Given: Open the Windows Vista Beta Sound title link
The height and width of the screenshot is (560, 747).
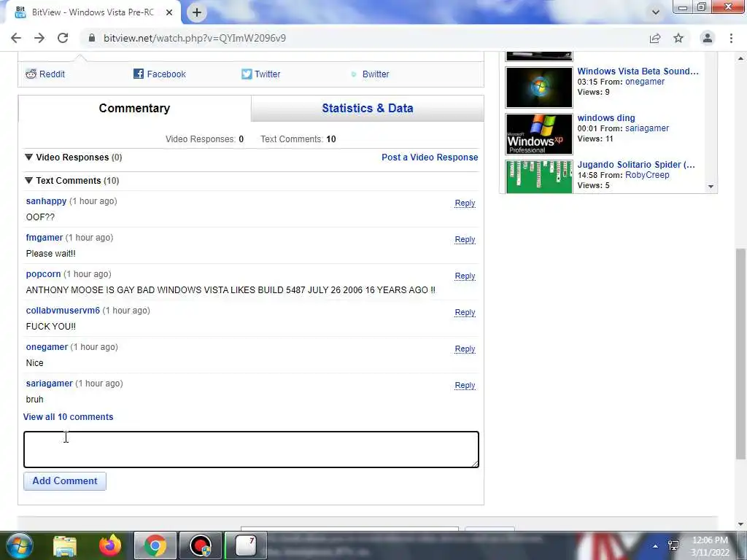Looking at the screenshot, I should [638, 71].
